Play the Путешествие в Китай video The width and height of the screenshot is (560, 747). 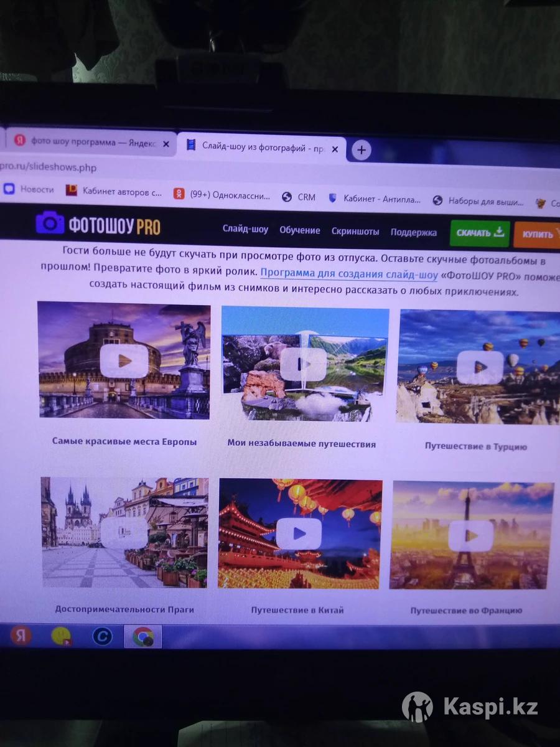point(299,533)
